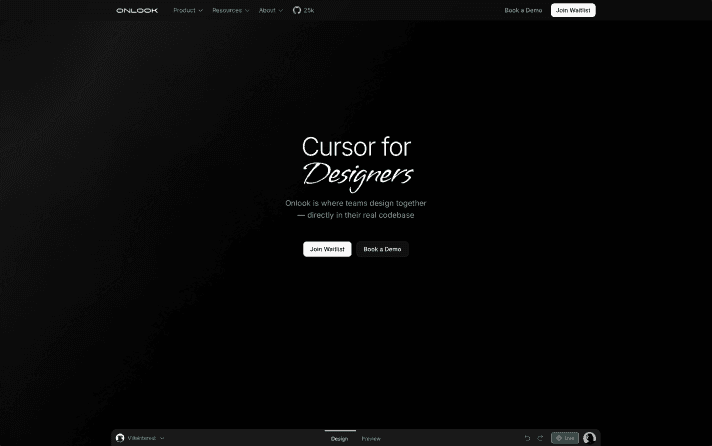The height and width of the screenshot is (446, 712).
Task: Click the Join Waitlist header button
Action: tap(573, 10)
